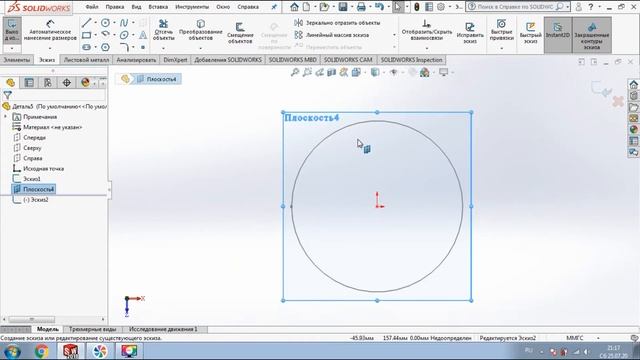
Task: Select the sketch Text tool
Action: 143,35
